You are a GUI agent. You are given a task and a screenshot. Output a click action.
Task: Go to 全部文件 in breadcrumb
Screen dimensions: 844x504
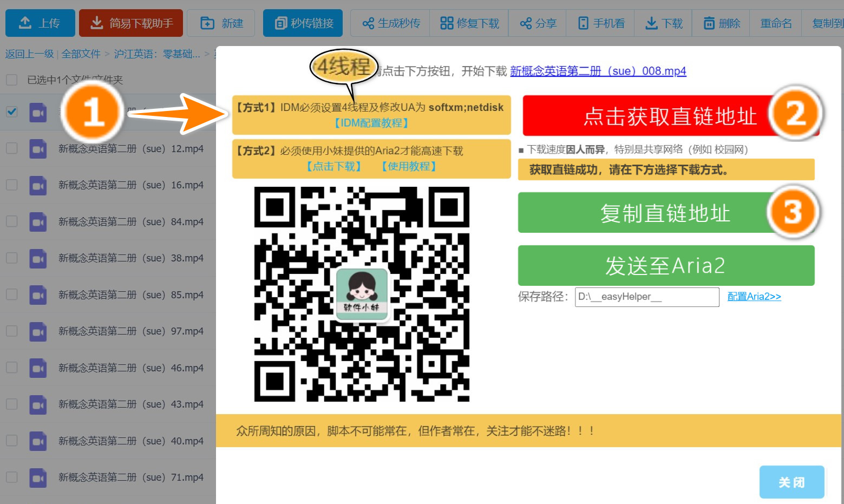(x=81, y=54)
